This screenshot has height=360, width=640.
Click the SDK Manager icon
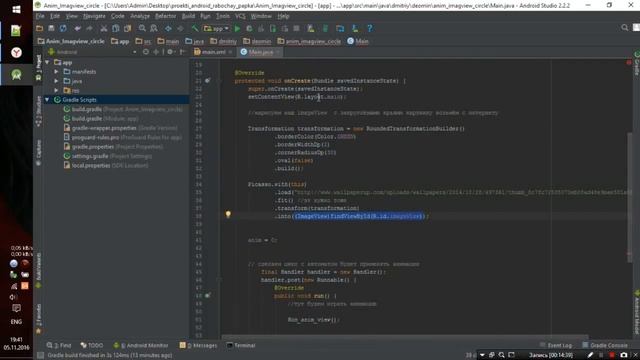pyautogui.click(x=355, y=29)
